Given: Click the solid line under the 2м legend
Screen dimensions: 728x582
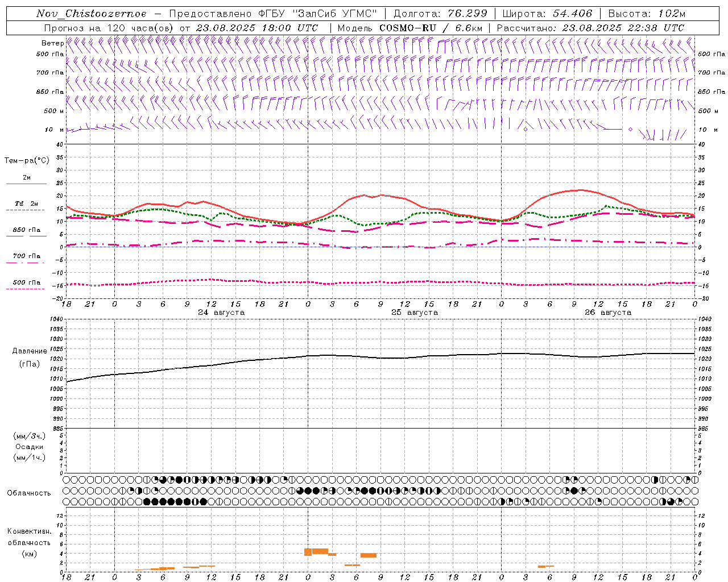Looking at the screenshot, I should (26, 184).
